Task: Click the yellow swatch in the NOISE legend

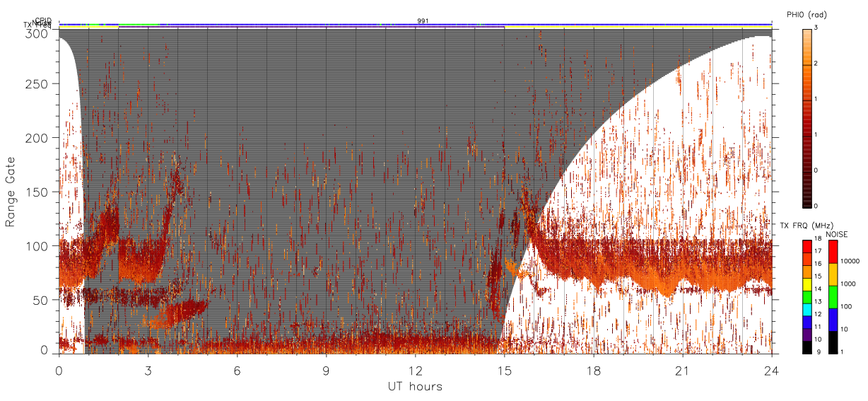Action: [x=833, y=274]
